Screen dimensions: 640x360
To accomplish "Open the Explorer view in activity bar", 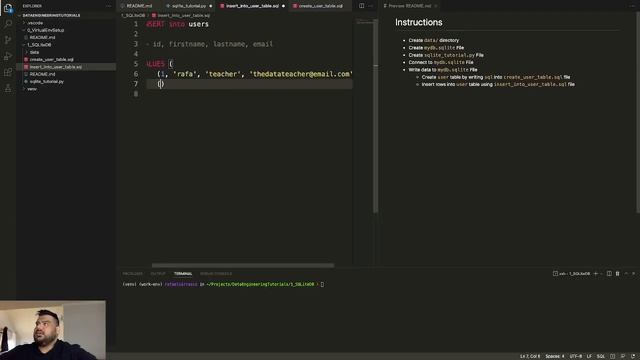I will [x=8, y=7].
